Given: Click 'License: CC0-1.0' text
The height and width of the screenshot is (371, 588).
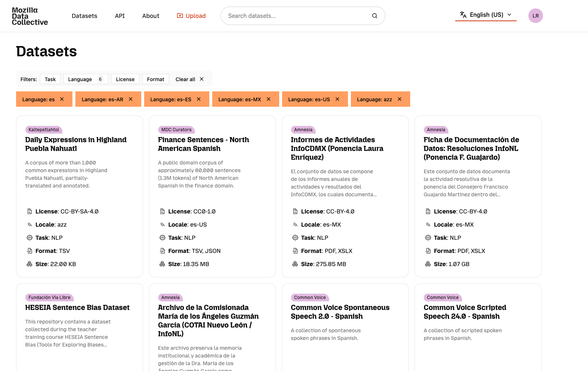Looking at the screenshot, I should click(x=192, y=211).
